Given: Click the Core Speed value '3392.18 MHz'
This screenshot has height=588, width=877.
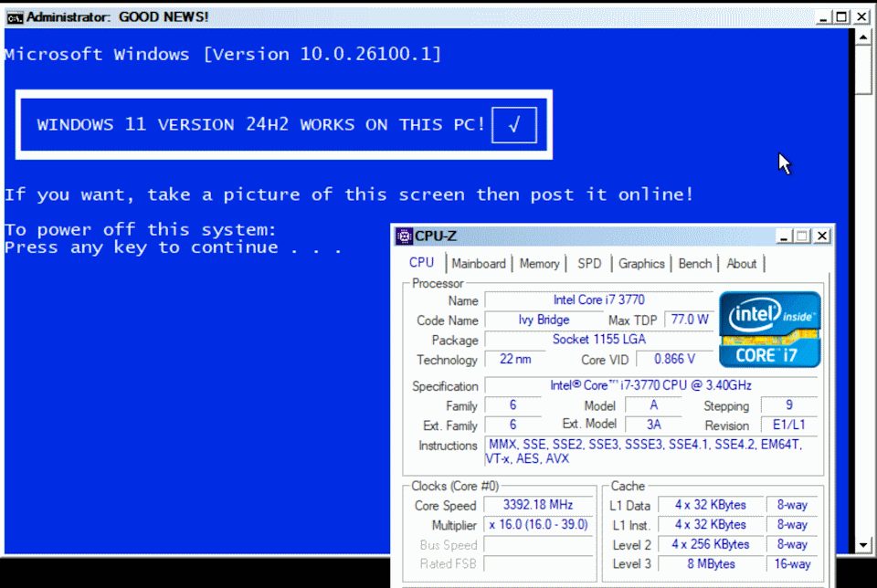Looking at the screenshot, I should tap(538, 505).
